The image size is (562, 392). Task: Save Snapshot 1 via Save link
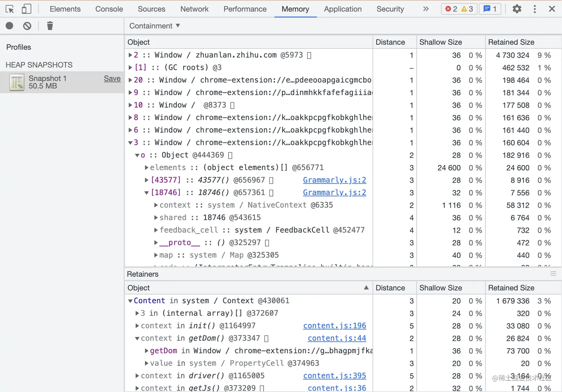coord(112,78)
